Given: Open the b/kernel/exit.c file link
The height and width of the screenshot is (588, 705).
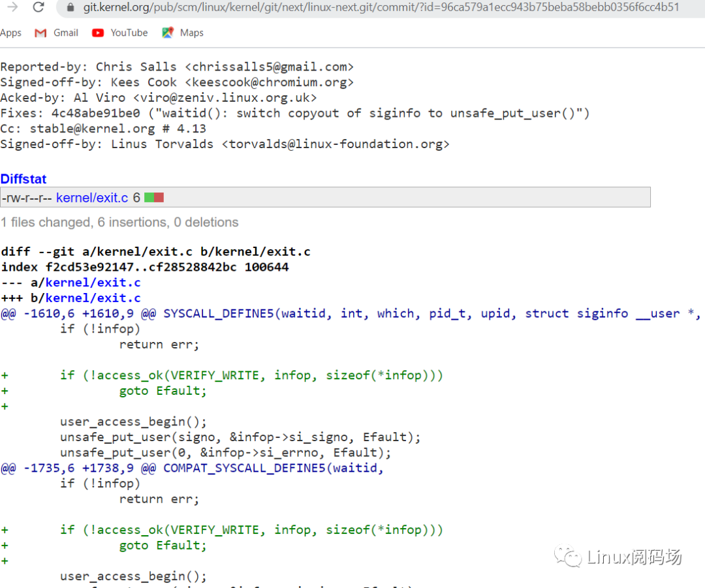Looking at the screenshot, I should [x=93, y=298].
